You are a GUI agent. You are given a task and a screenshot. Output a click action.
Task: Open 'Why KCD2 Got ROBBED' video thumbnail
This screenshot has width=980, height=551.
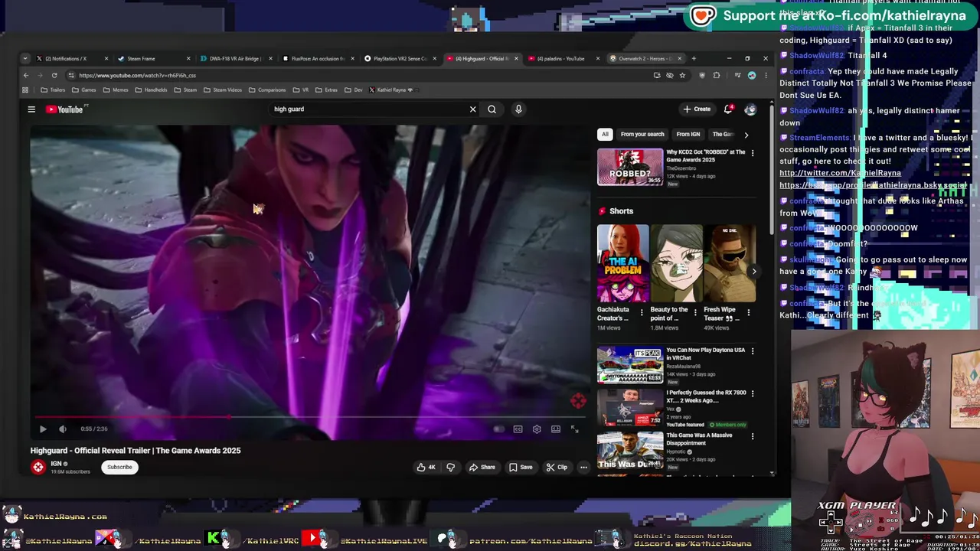(x=630, y=168)
